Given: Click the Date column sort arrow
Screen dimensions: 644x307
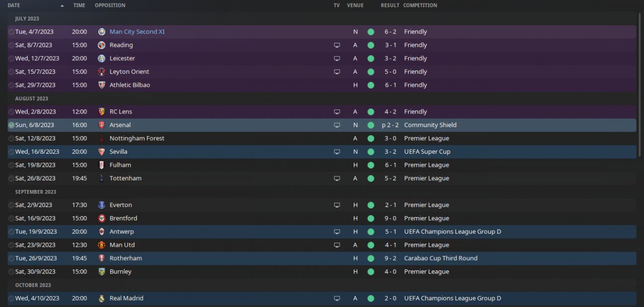Looking at the screenshot, I should tap(62, 6).
